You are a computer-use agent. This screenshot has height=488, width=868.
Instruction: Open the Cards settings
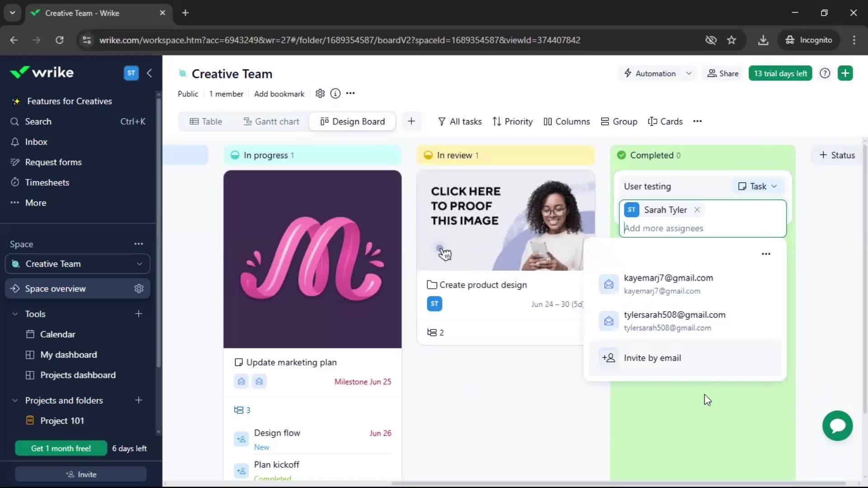(x=665, y=122)
